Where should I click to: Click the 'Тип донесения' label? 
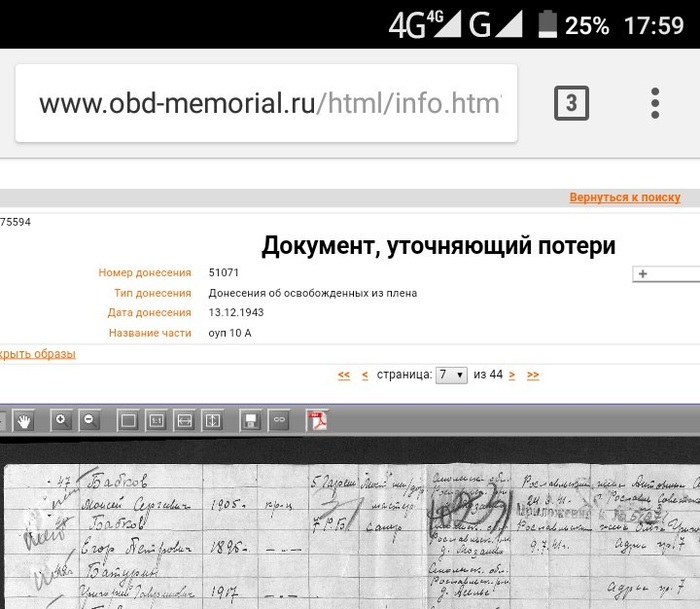(152, 293)
